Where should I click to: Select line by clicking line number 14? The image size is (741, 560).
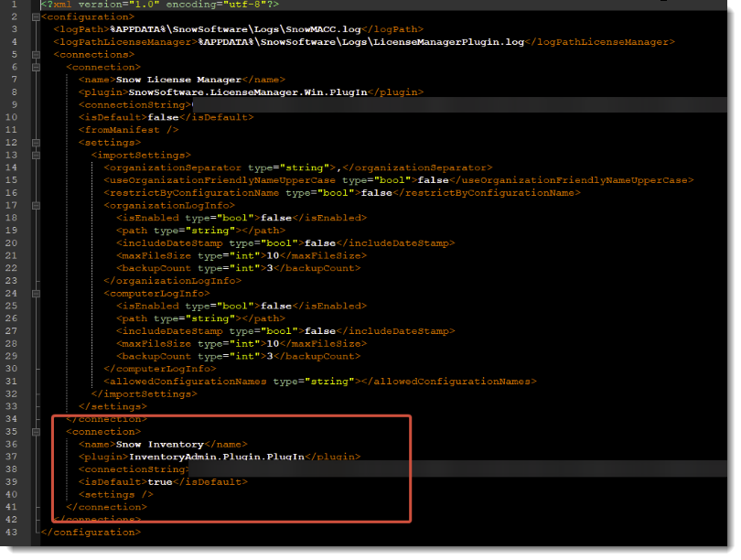[11, 167]
